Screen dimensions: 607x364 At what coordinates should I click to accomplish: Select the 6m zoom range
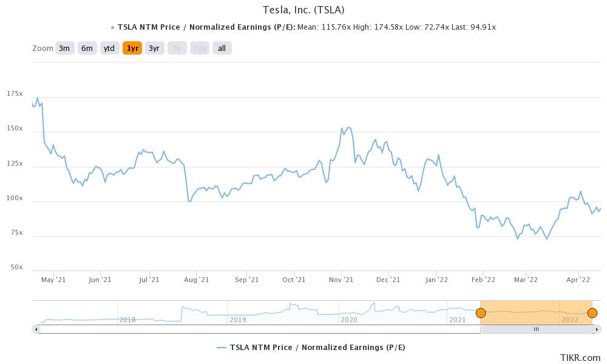pos(87,49)
